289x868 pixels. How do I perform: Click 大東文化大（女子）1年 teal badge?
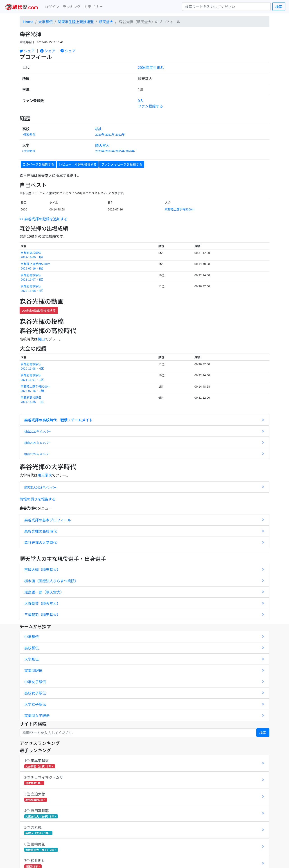coord(41,816)
